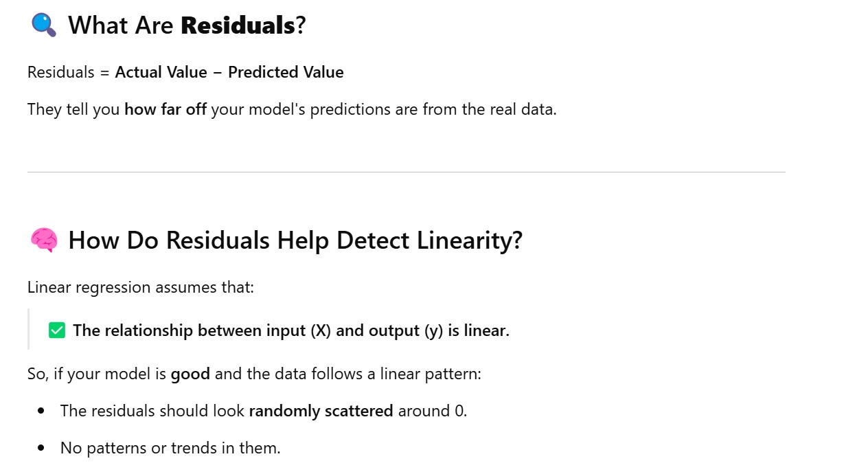868x472 pixels.
Task: Click the line Linear regression assumes that
Action: click(x=141, y=287)
